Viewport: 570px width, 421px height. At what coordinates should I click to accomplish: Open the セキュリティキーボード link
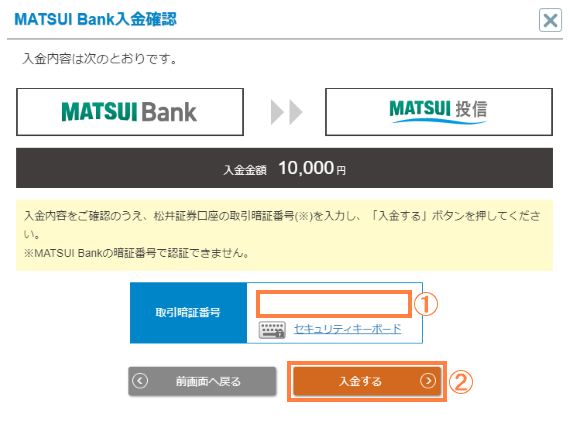pyautogui.click(x=347, y=329)
